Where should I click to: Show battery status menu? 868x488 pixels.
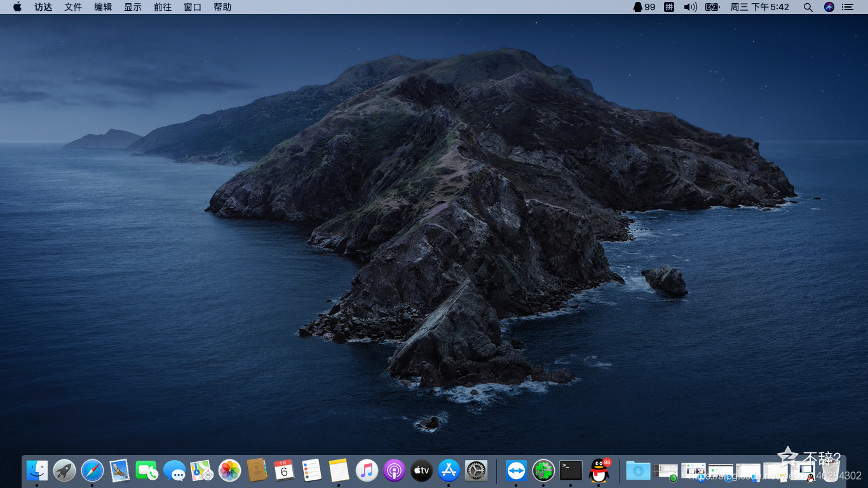coord(712,7)
